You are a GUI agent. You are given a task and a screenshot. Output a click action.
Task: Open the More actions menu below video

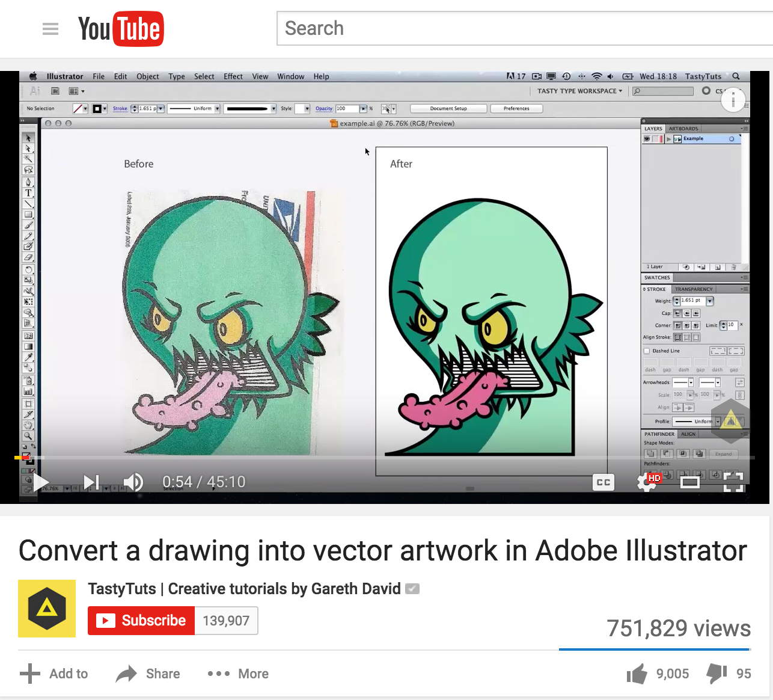(x=238, y=674)
